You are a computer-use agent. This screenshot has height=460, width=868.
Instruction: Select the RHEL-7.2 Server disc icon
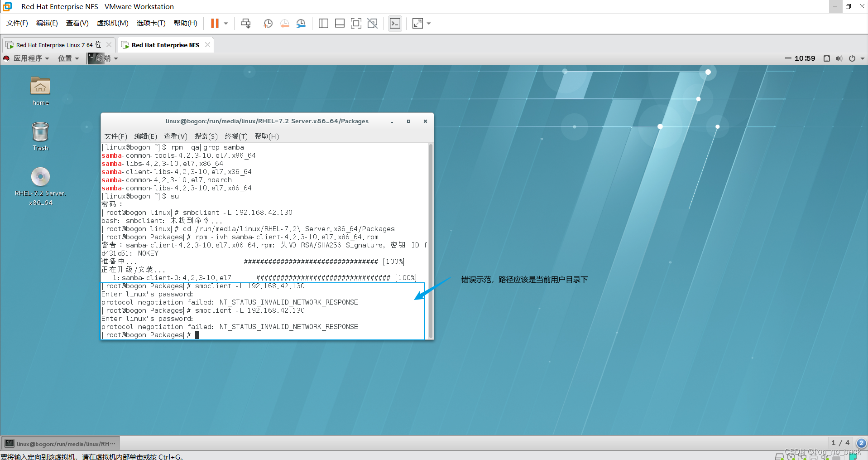[40, 187]
